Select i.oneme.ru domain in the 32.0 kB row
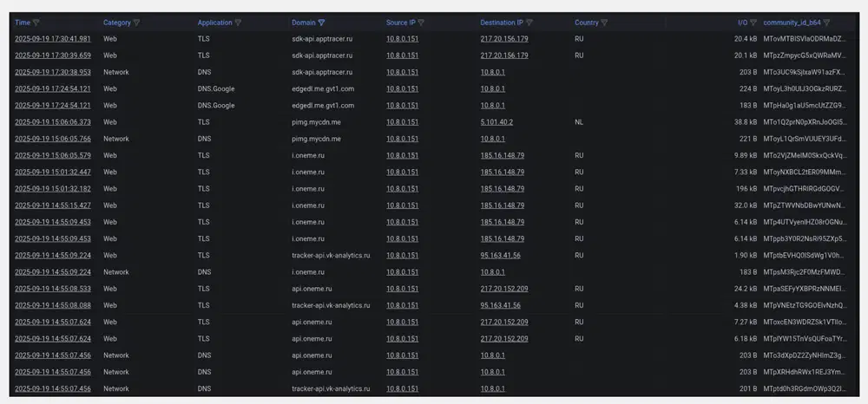The width and height of the screenshot is (868, 404). (308, 205)
